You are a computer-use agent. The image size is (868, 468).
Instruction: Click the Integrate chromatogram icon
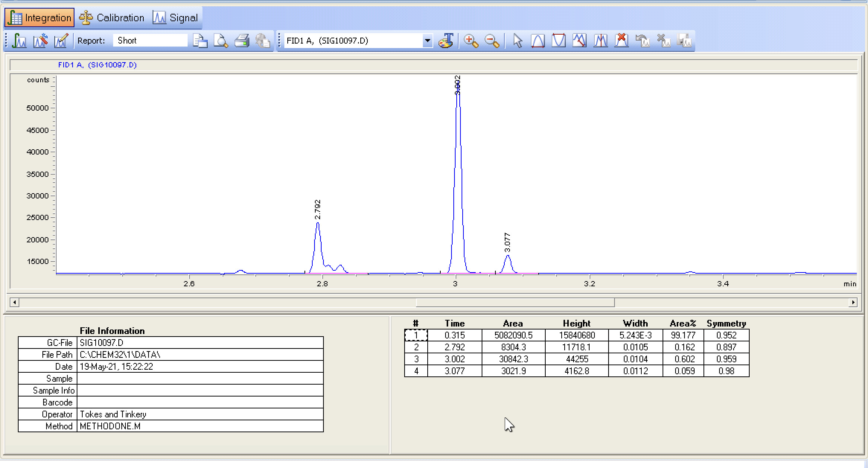click(19, 41)
